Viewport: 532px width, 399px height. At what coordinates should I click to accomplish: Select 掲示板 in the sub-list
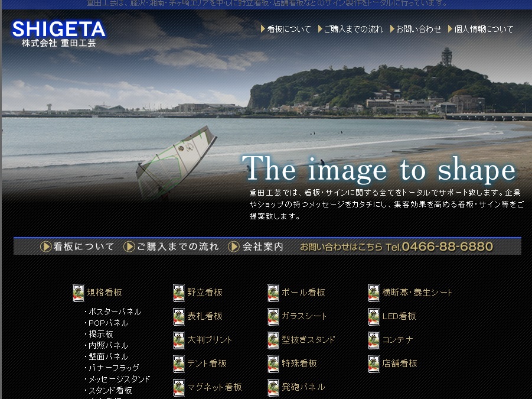[x=101, y=334]
